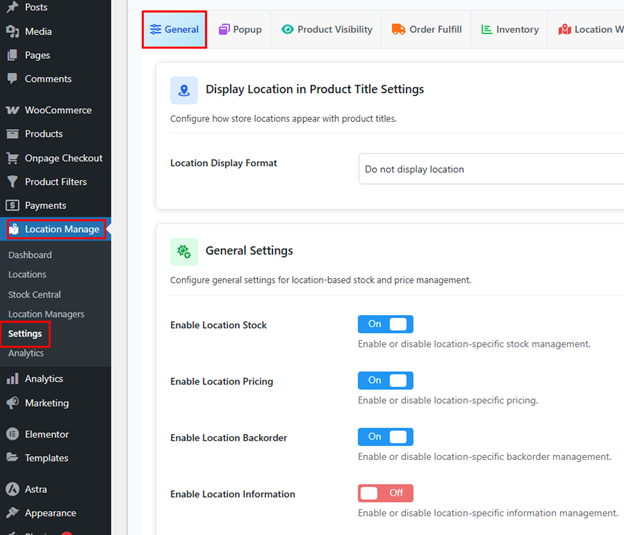624x535 pixels.
Task: Disable the Enable Location Stock toggle
Action: click(x=385, y=324)
